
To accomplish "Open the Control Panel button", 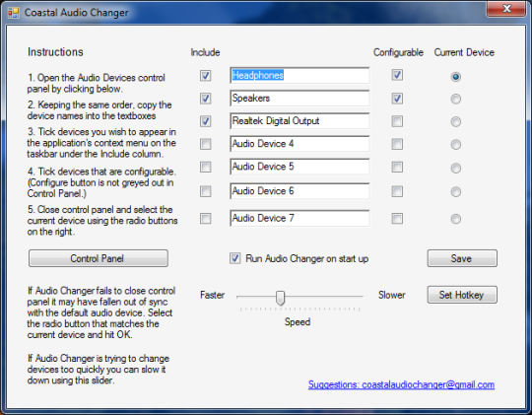I will click(x=99, y=258).
